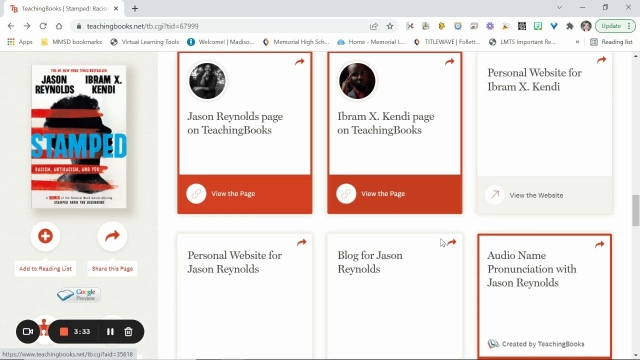Delete the recording with trash icon

[x=129, y=331]
